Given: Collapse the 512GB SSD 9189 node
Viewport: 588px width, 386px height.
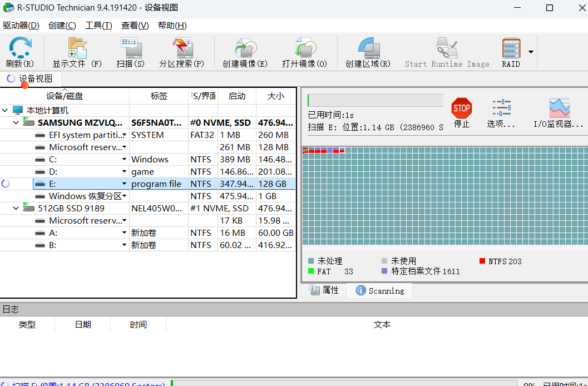Looking at the screenshot, I should click(16, 208).
